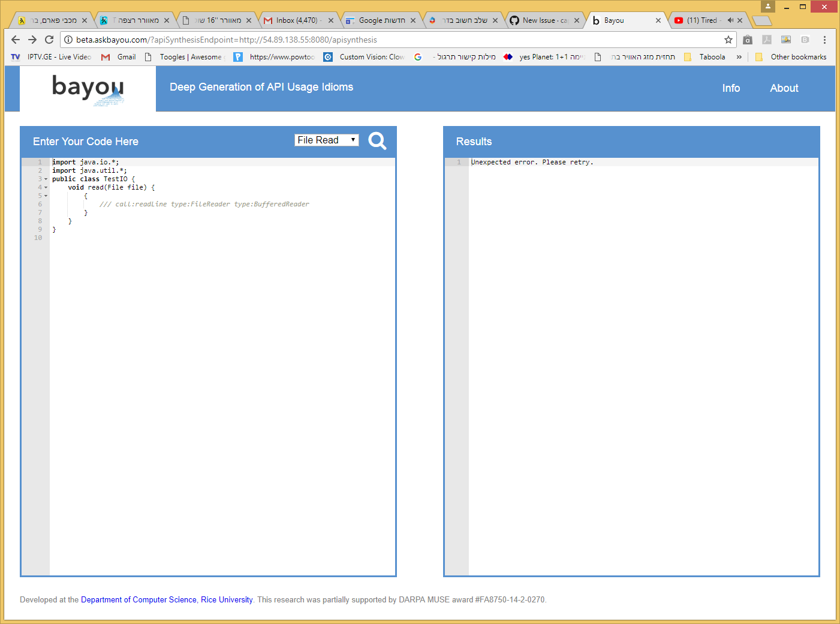Open the Other bookmarks folder

tap(791, 57)
